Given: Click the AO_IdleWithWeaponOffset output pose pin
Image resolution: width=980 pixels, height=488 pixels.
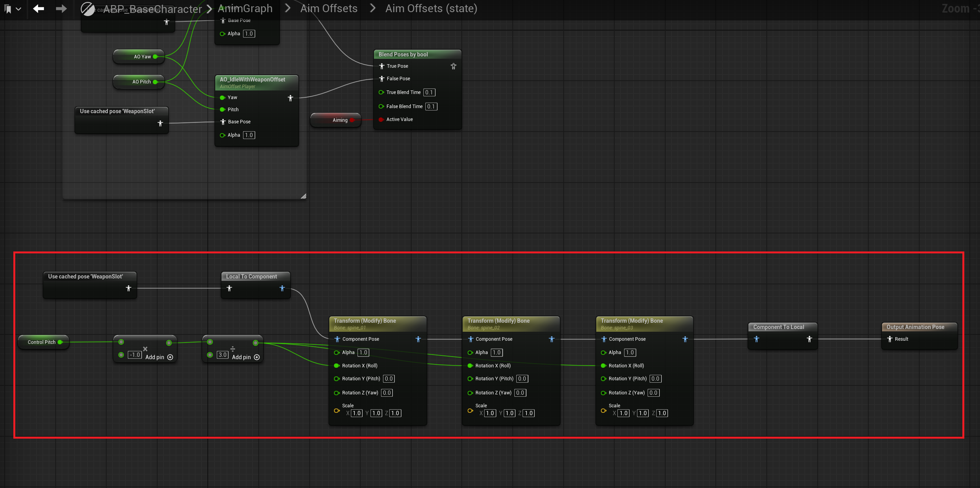Looking at the screenshot, I should coord(290,98).
